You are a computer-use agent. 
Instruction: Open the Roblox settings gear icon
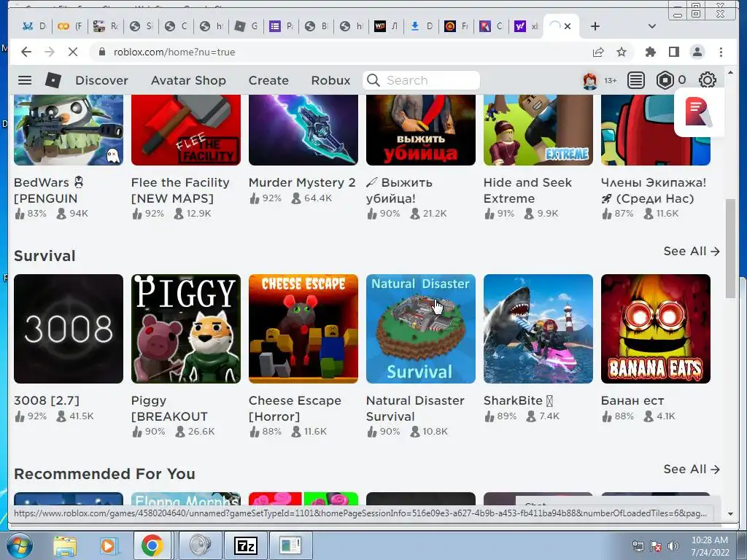[708, 80]
